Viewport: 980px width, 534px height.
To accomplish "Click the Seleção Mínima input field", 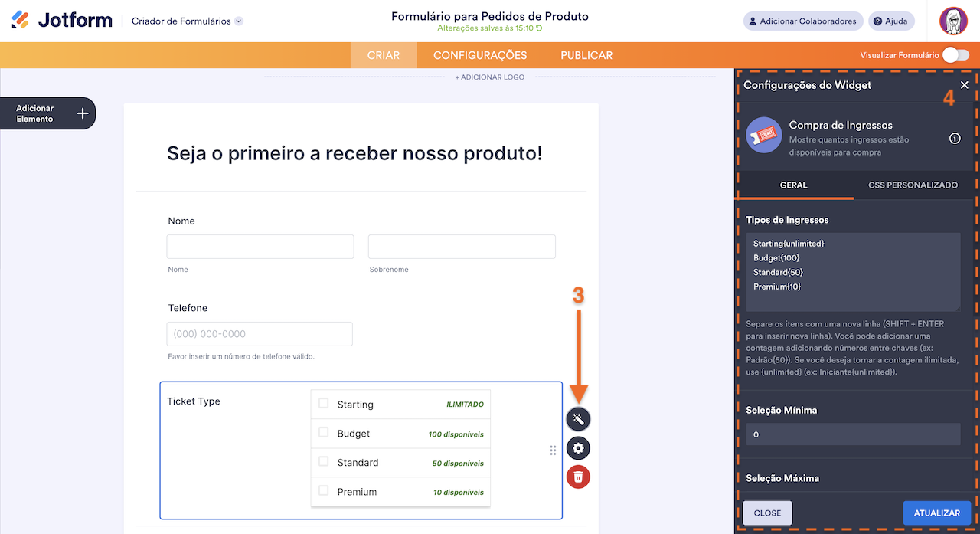I will (853, 434).
